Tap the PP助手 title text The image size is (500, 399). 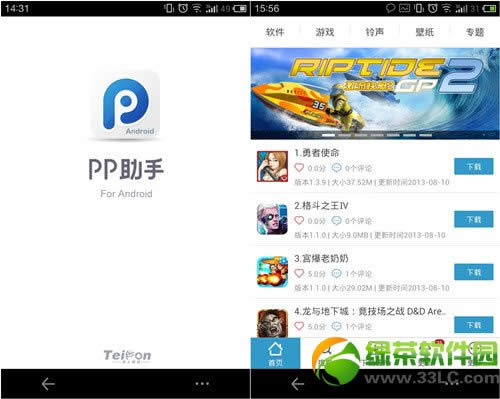tap(126, 169)
